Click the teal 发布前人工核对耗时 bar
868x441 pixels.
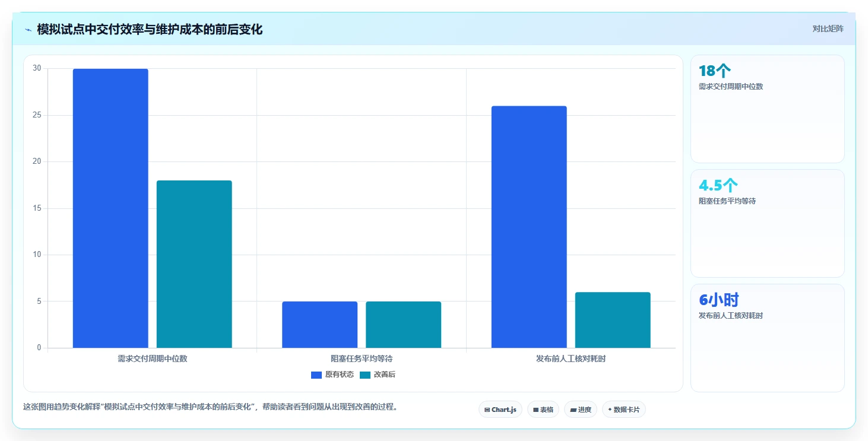click(613, 320)
